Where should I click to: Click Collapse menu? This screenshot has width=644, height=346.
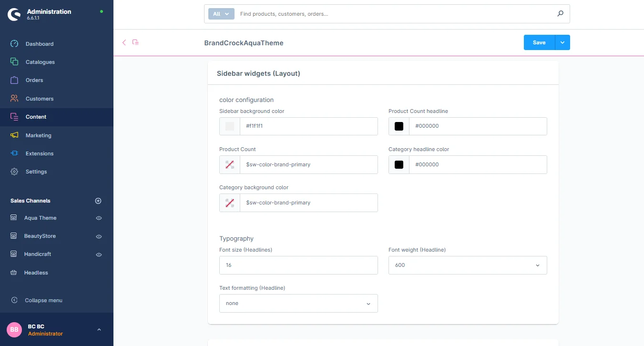tap(43, 300)
